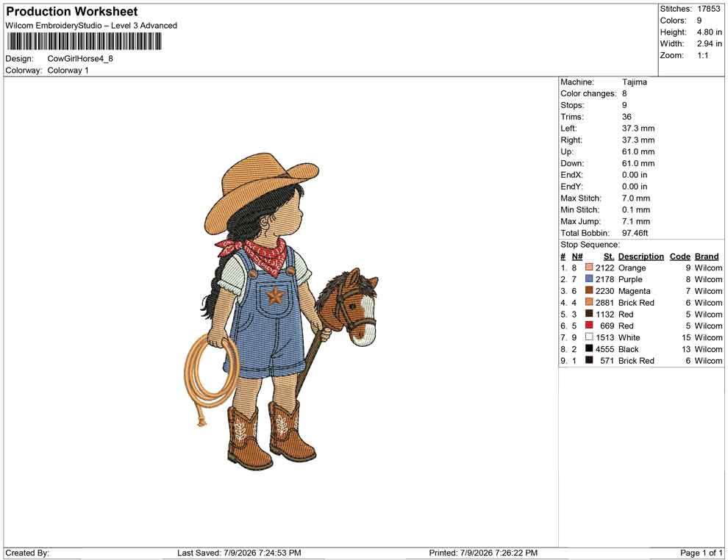This screenshot has width=728, height=560.
Task: Click the 'Stop Sequence:' heading
Action: click(x=590, y=245)
